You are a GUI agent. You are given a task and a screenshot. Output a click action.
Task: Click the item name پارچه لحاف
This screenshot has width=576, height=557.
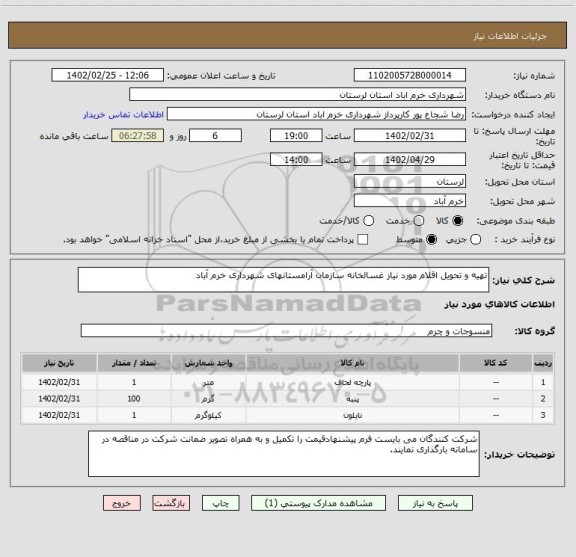pos(353,382)
